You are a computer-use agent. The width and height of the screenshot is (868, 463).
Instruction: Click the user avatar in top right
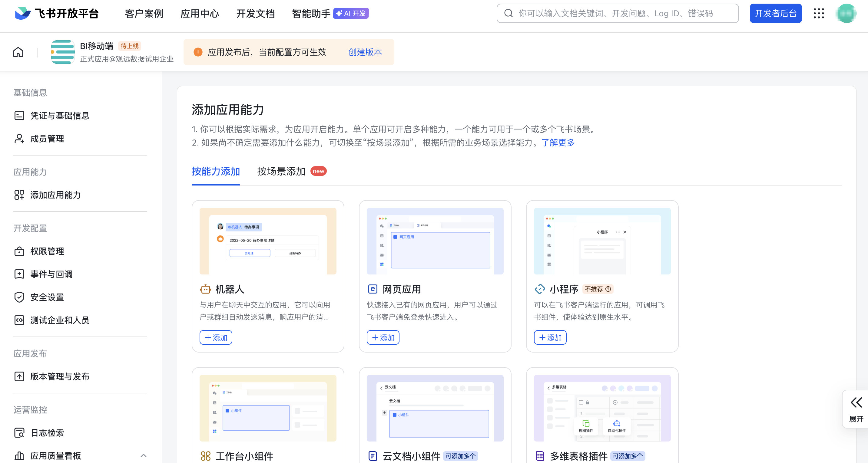click(x=846, y=14)
